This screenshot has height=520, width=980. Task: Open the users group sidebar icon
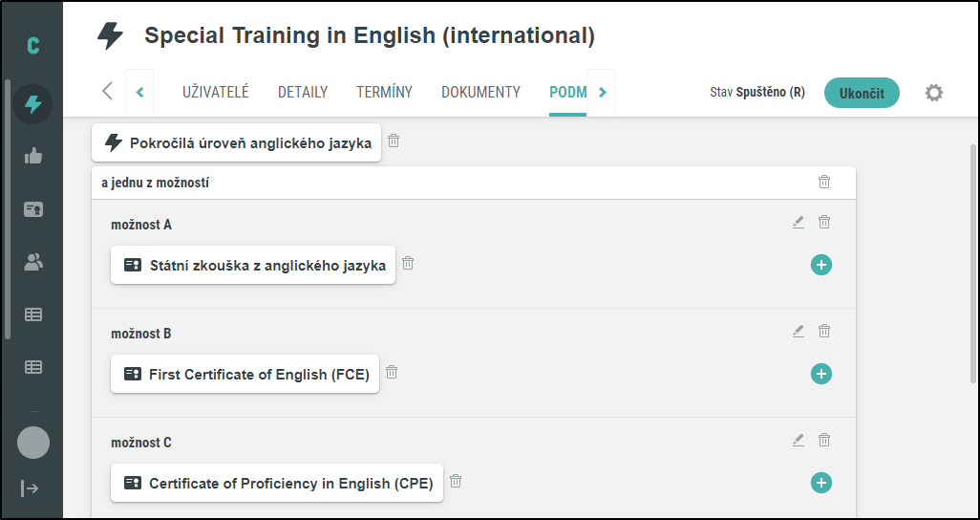pyautogui.click(x=33, y=262)
